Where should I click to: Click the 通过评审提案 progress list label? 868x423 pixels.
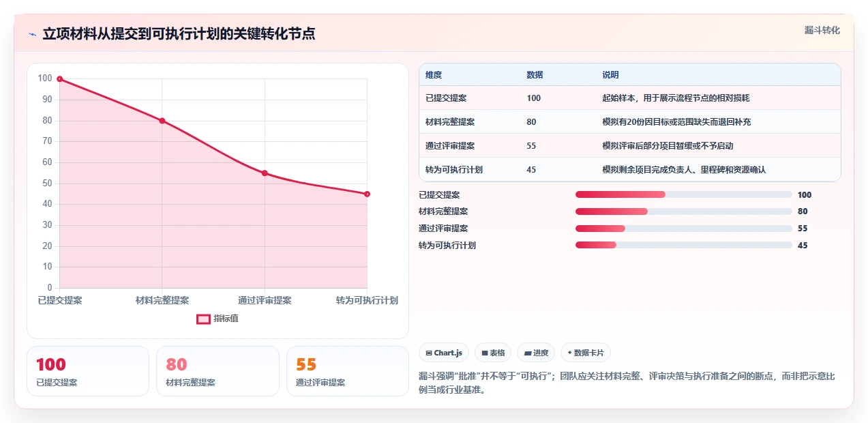click(443, 229)
